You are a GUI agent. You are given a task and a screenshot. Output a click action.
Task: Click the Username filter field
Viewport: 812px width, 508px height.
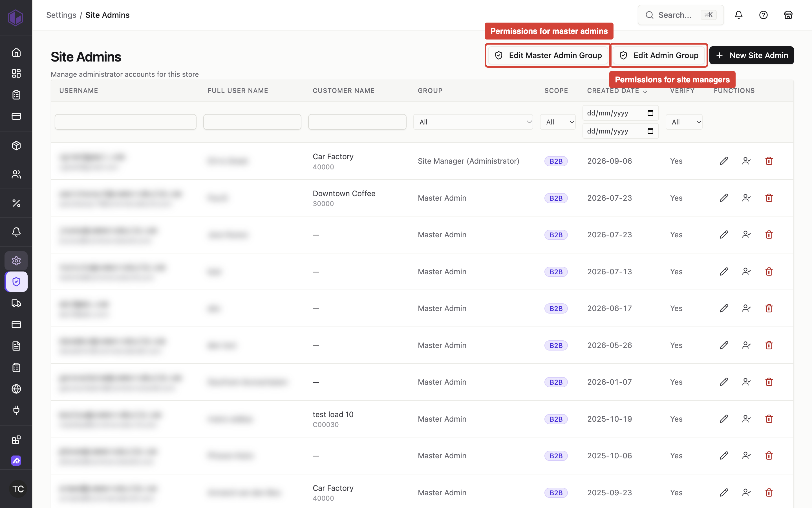point(125,122)
